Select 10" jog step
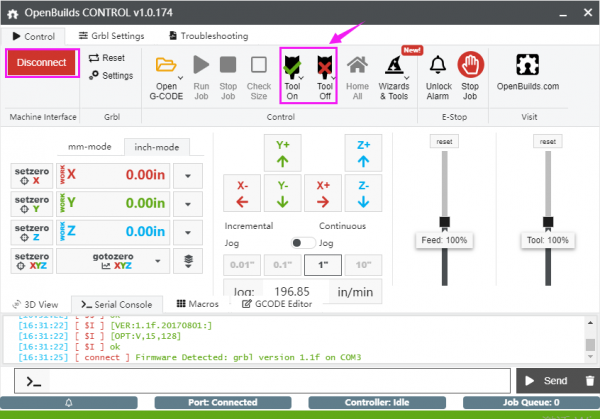This screenshot has width=600, height=419. coord(363,265)
